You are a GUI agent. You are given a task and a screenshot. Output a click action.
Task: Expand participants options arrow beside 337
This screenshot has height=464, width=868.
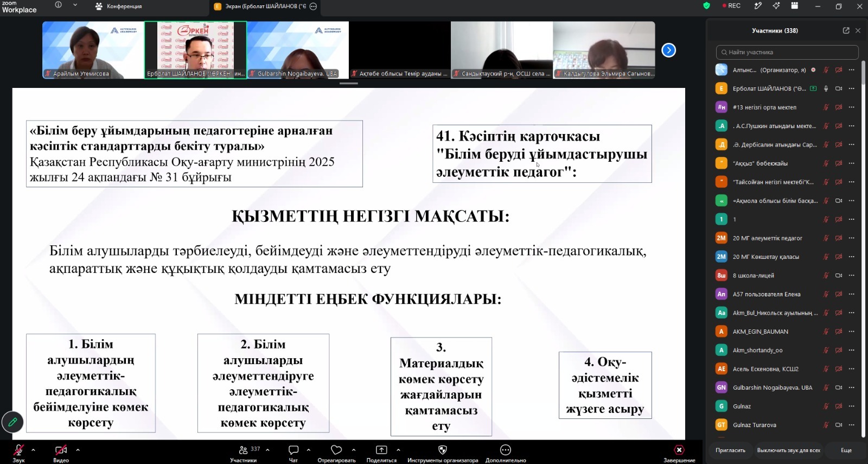pos(267,450)
